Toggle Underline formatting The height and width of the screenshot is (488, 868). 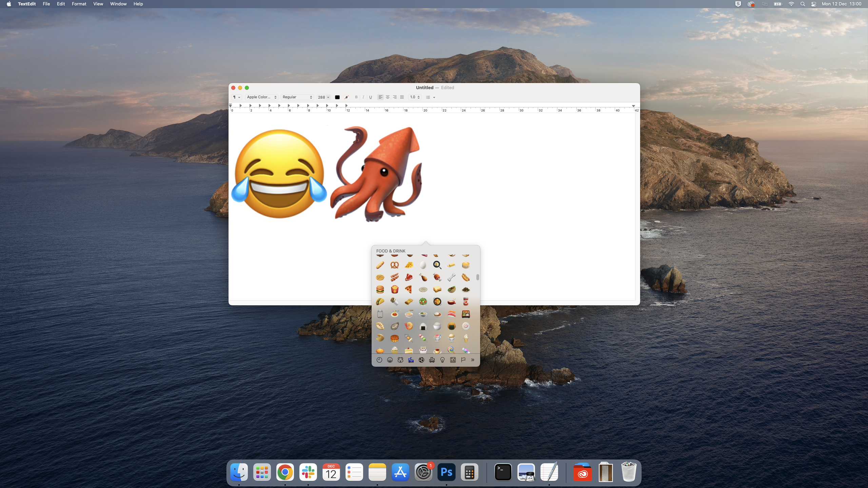click(371, 97)
